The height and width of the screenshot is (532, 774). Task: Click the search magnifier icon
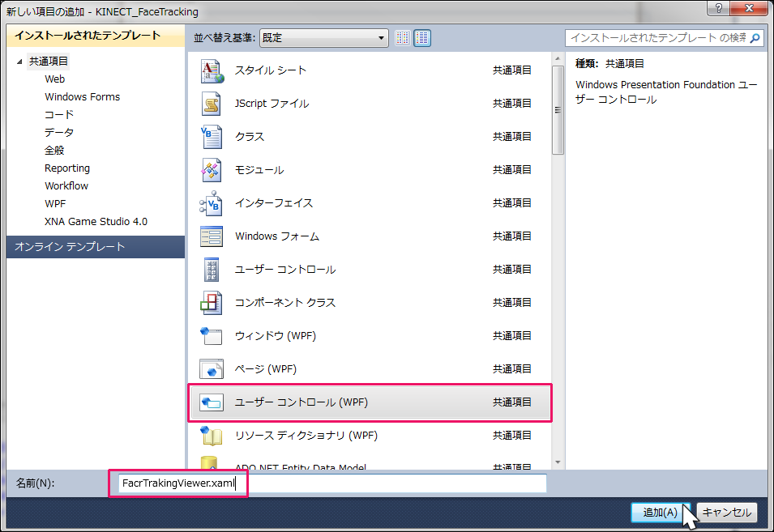pos(755,38)
